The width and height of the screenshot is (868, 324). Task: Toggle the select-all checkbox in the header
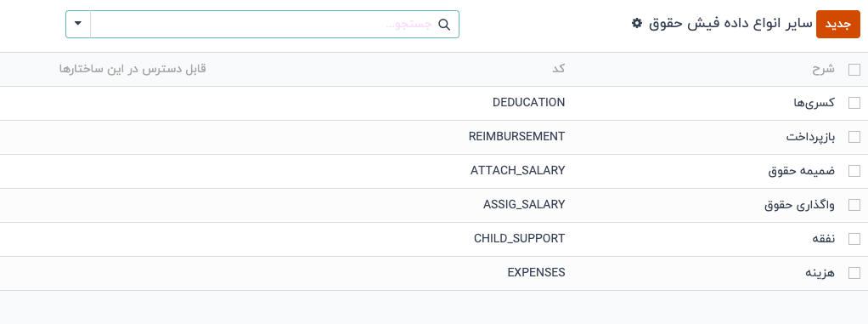(x=854, y=70)
